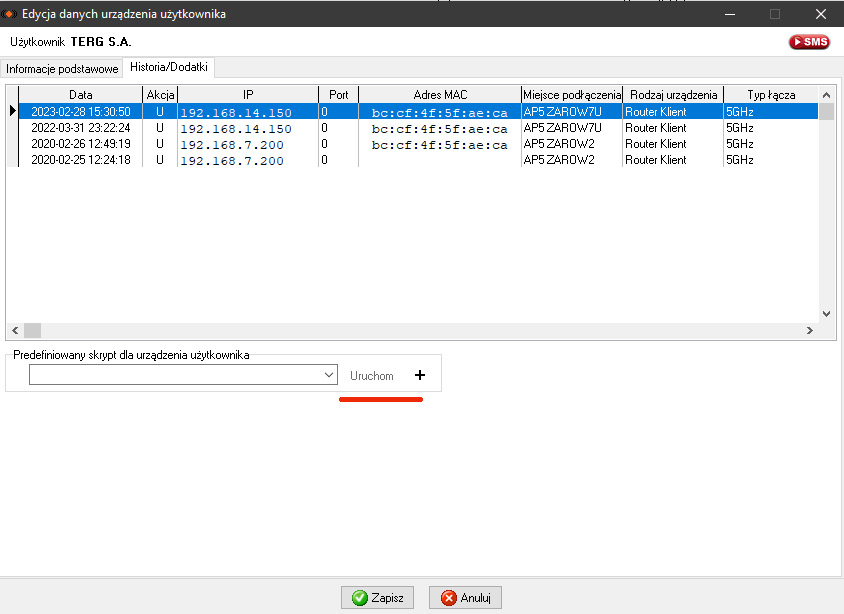
Task: Close the Edycja danych urządzenia window
Action: [820, 14]
